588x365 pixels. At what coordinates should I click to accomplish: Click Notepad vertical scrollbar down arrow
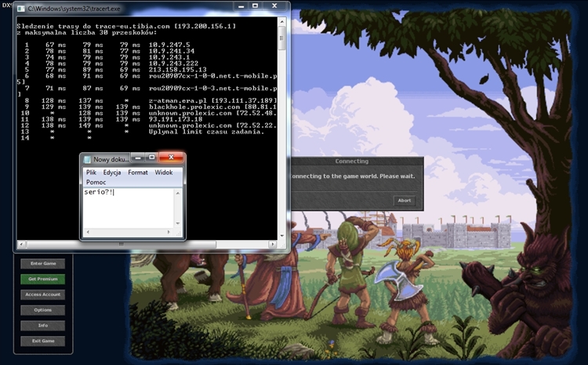click(x=178, y=224)
